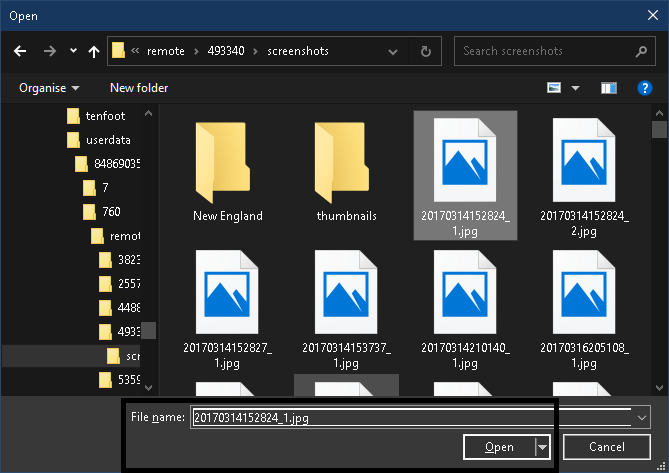
Task: Create a New folder
Action: click(x=139, y=88)
